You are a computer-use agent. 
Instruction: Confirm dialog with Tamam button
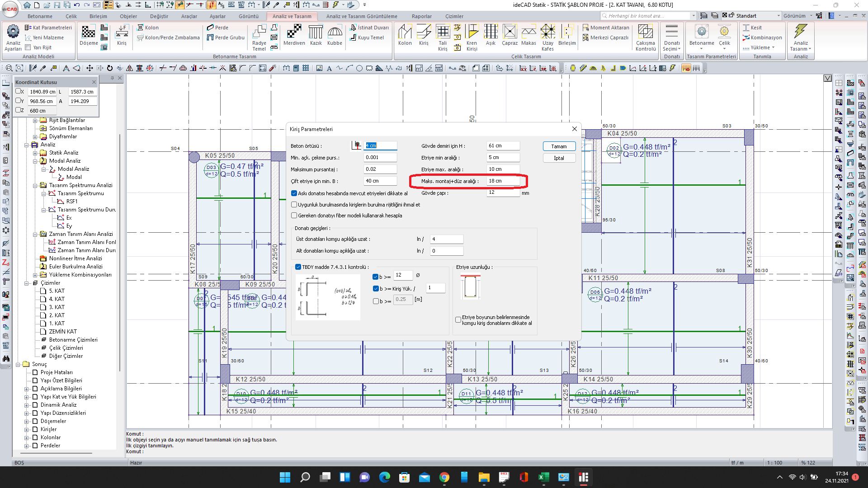click(559, 146)
